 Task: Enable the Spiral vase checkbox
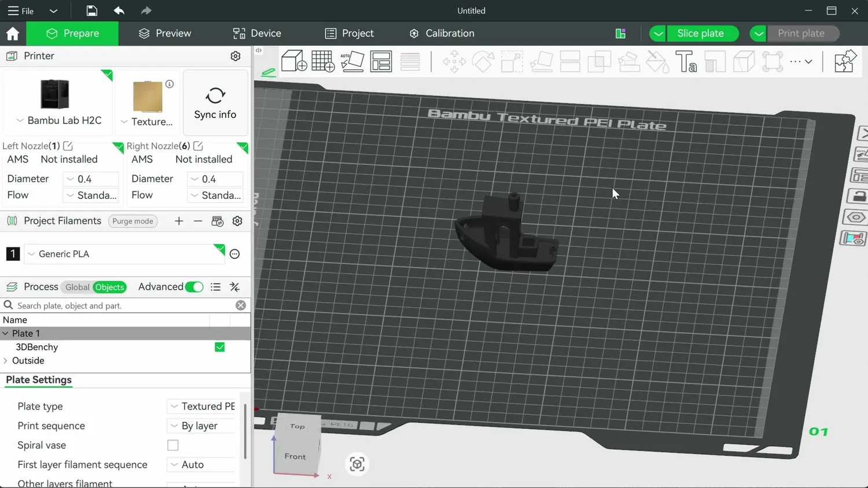(173, 445)
